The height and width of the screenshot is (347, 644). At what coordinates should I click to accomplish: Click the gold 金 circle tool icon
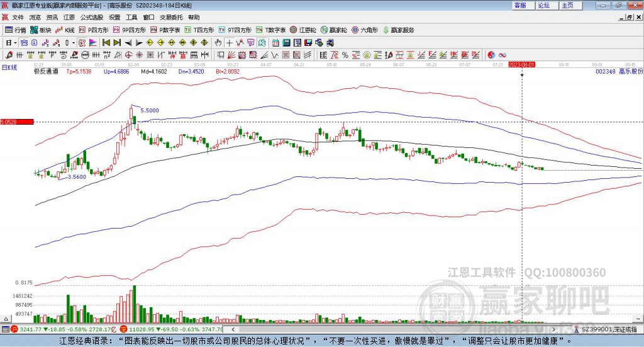[x=367, y=55]
